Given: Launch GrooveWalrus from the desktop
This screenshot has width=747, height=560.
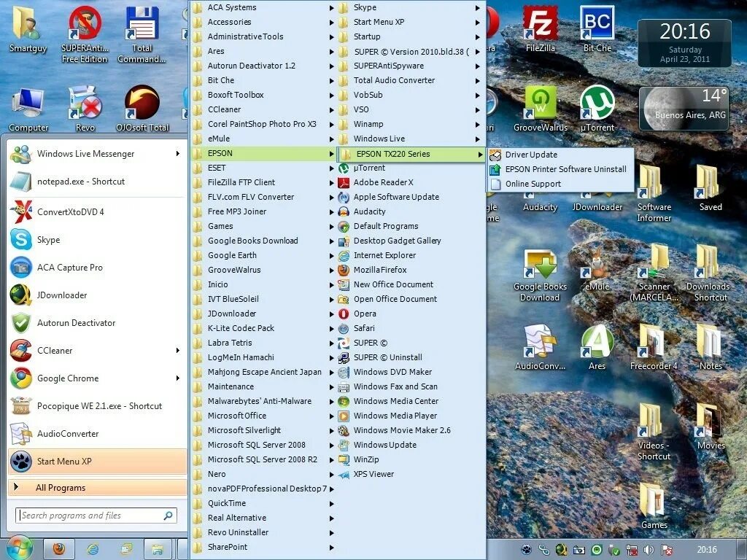Looking at the screenshot, I should (541, 109).
